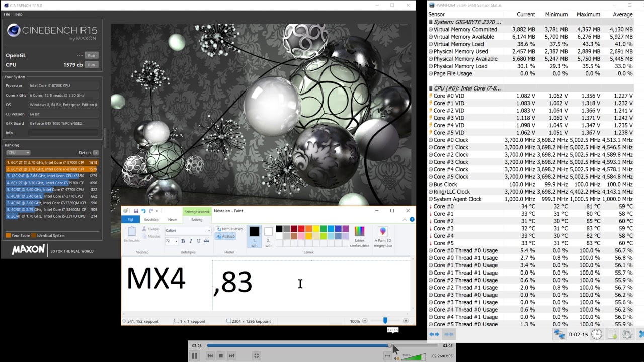Click HWiNFO clock reset timer icon
Viewport: 644px width, 362px height.
click(597, 334)
